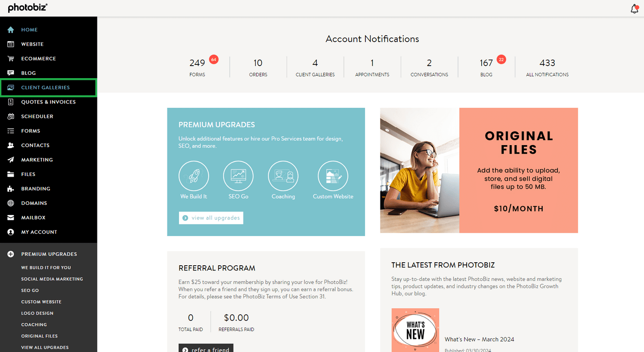644x352 pixels.
Task: Open the 249 Forms notifications
Action: click(x=197, y=67)
